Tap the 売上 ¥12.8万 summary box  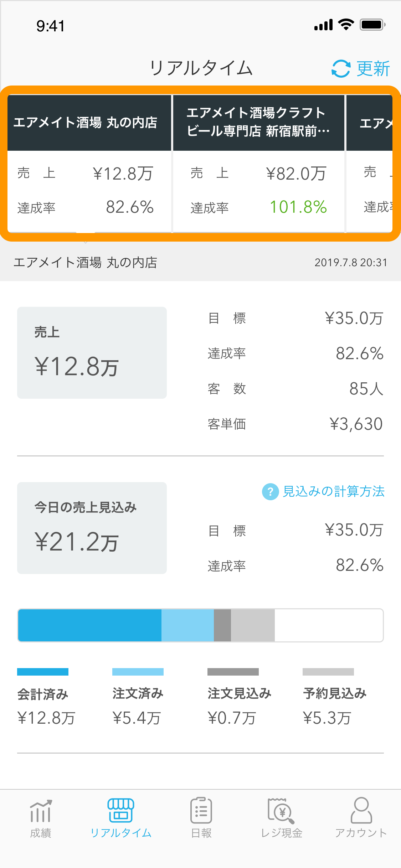pos(92,353)
